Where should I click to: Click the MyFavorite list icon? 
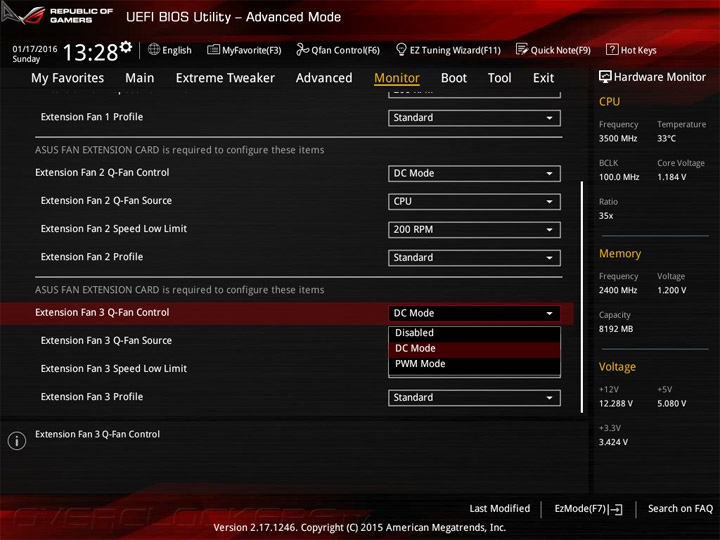[x=213, y=49]
